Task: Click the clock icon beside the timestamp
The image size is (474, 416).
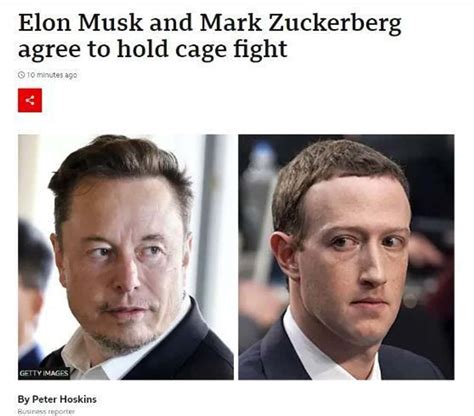Action: (x=21, y=75)
